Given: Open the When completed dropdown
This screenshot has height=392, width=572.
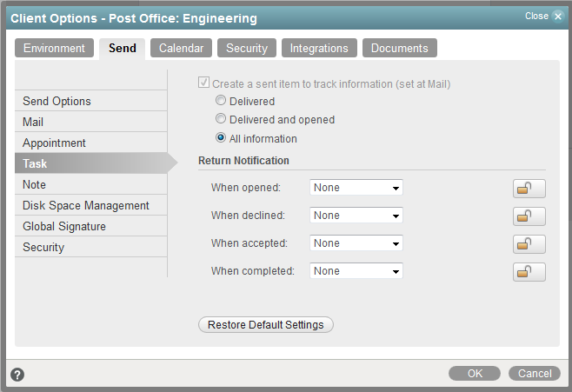Looking at the screenshot, I should pos(356,271).
